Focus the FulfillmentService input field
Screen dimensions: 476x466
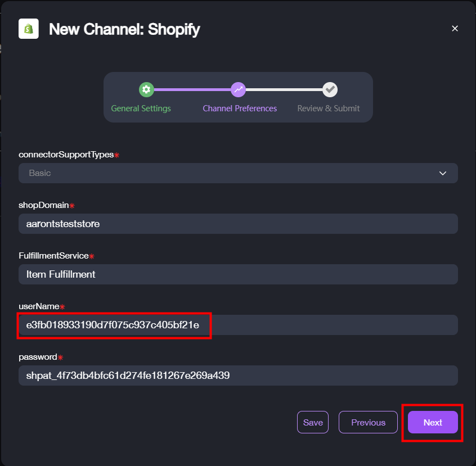click(x=238, y=274)
